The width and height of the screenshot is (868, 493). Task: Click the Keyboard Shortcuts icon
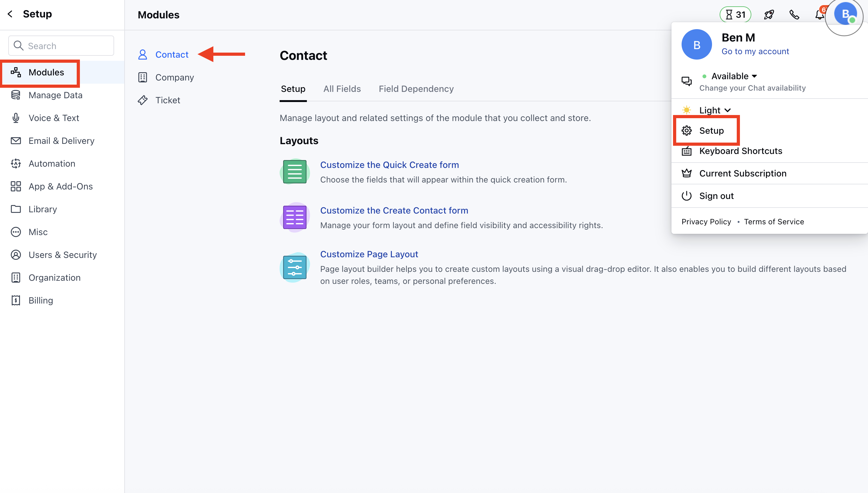coord(687,151)
